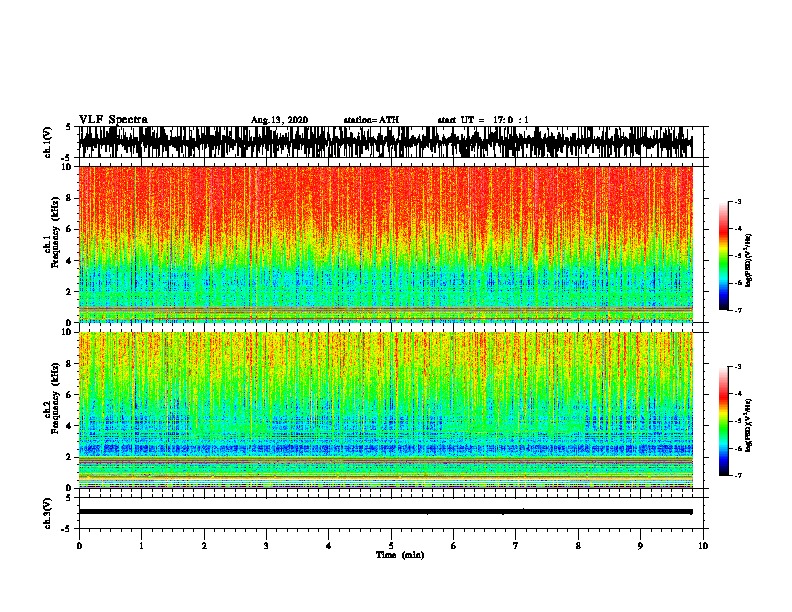
Task: Click the "-7" label on ch.2 colorbar
Action: (x=738, y=475)
